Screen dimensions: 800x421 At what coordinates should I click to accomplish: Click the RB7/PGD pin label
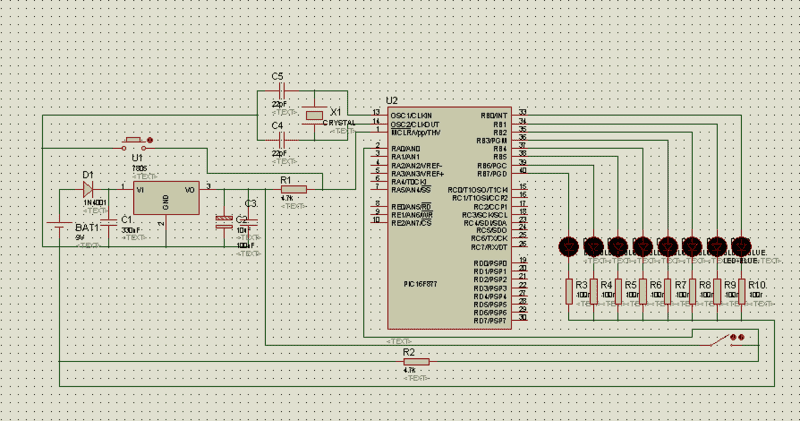[492, 174]
